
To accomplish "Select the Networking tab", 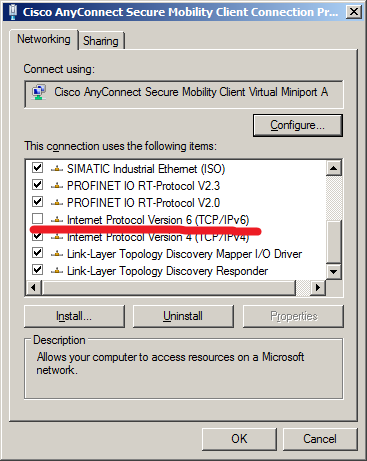I will 44,39.
